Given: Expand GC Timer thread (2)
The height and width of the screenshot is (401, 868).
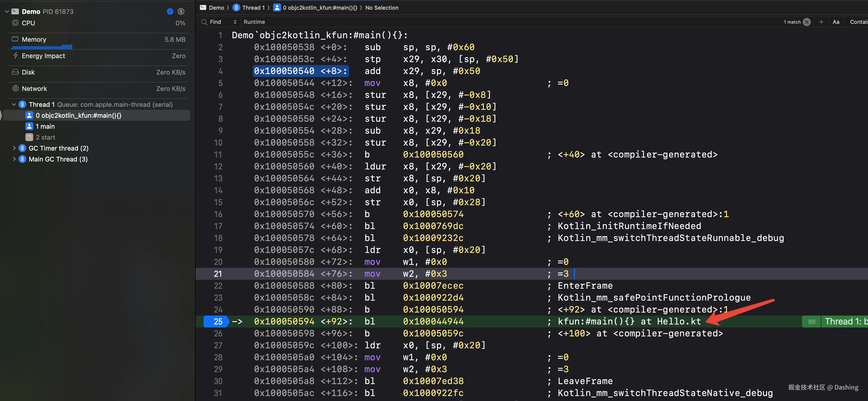Looking at the screenshot, I should (x=14, y=148).
